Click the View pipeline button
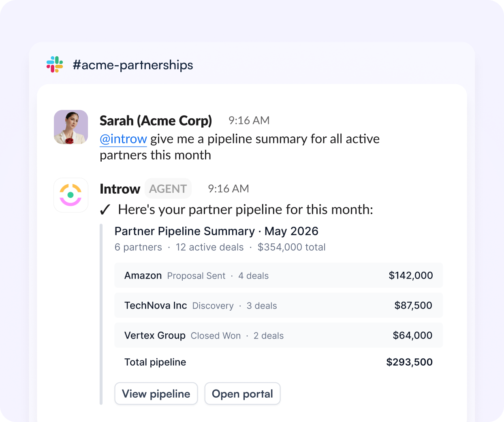504x422 pixels. pos(156,394)
